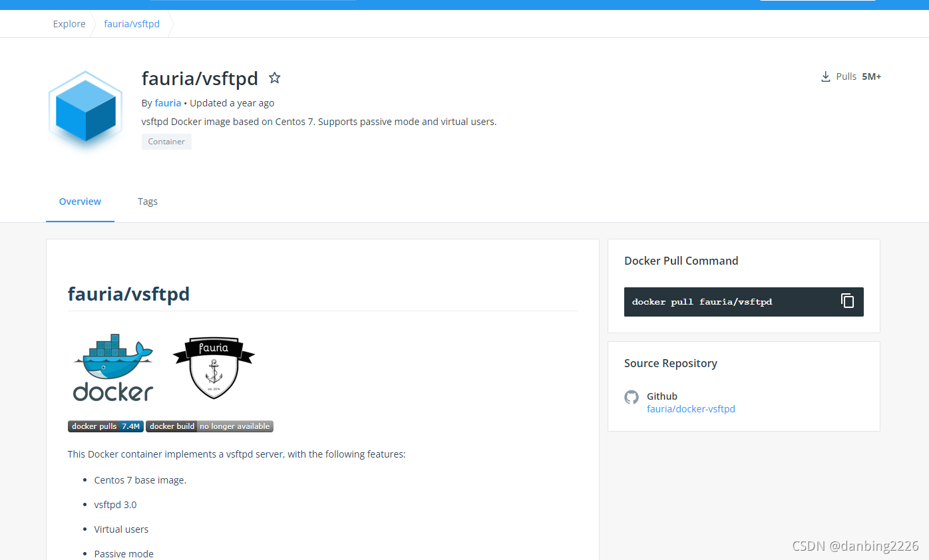Toggle the star next to repository title

[274, 77]
